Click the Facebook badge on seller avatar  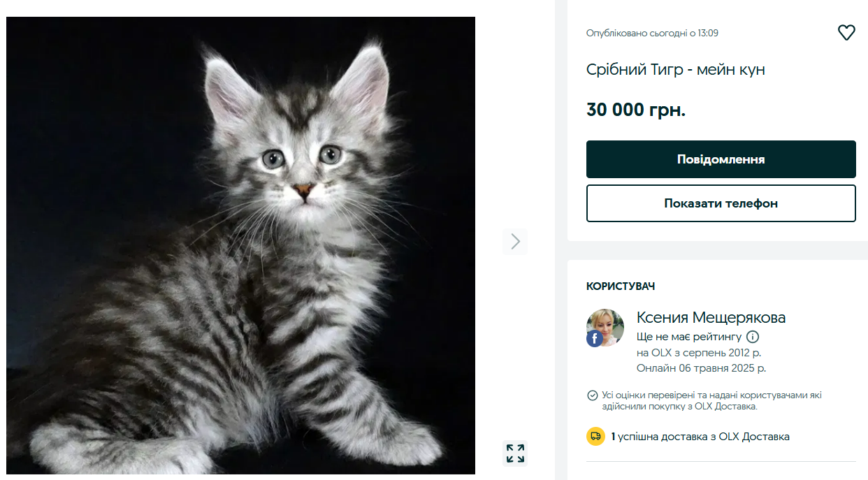click(595, 339)
